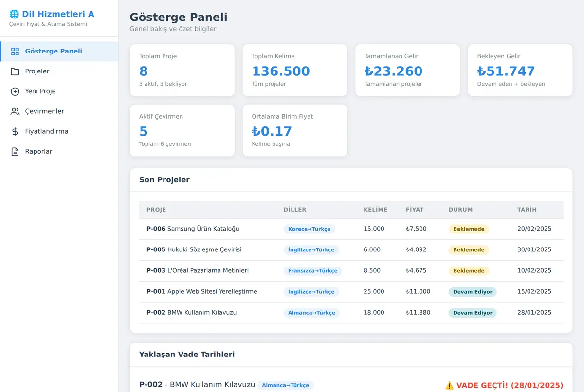Open Fiyatlandırma from the sidebar

click(x=59, y=131)
